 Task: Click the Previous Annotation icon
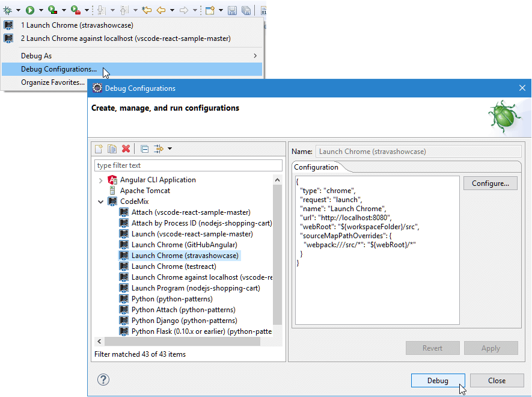pos(124,11)
